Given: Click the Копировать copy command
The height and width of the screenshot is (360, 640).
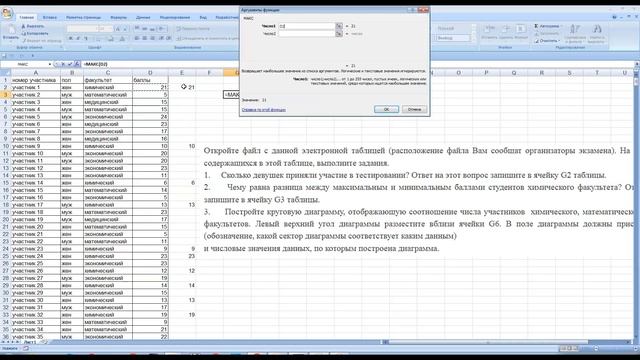Looking at the screenshot, I should (36, 33).
